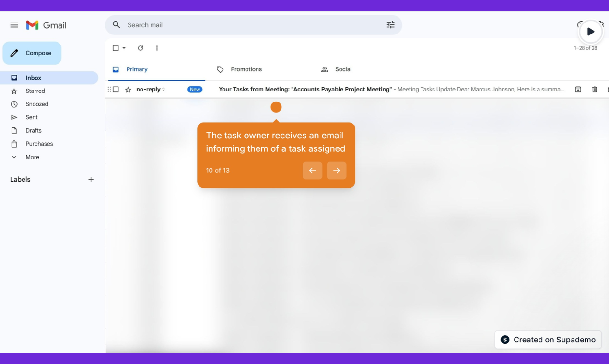Advance to next demo step with forward arrow

pos(336,171)
